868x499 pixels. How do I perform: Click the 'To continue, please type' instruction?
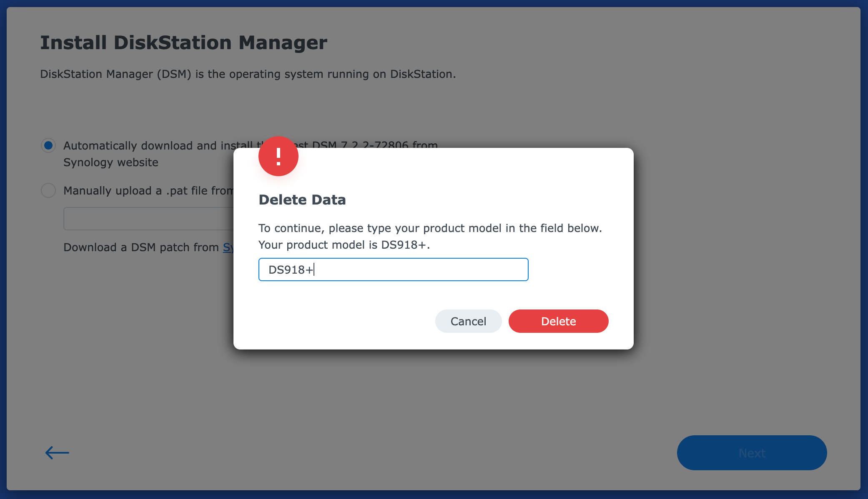tap(430, 228)
